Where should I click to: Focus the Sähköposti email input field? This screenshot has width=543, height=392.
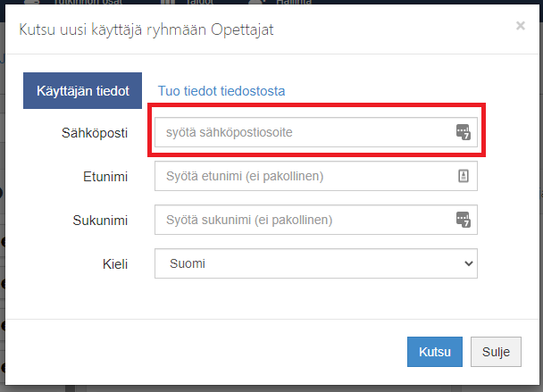[304, 133]
